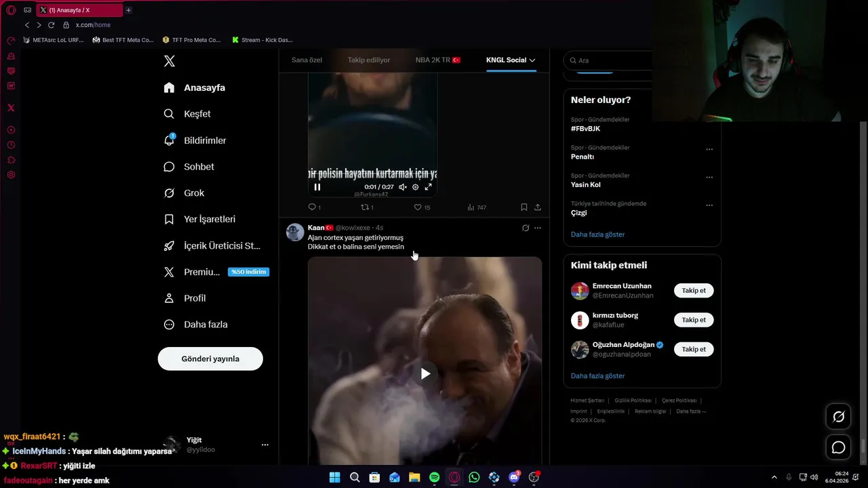View analytics showing 747 views
This screenshot has height=488, width=868.
(x=477, y=207)
